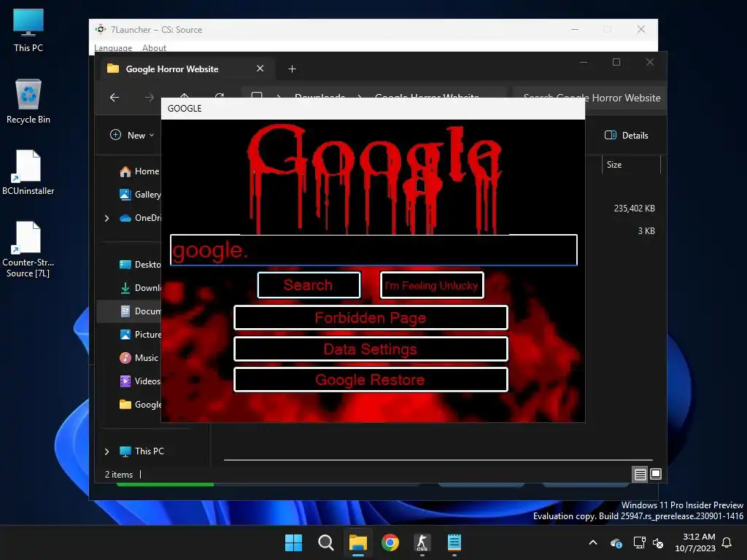Click the horizontal scrollbar in Explorer

[x=438, y=460]
